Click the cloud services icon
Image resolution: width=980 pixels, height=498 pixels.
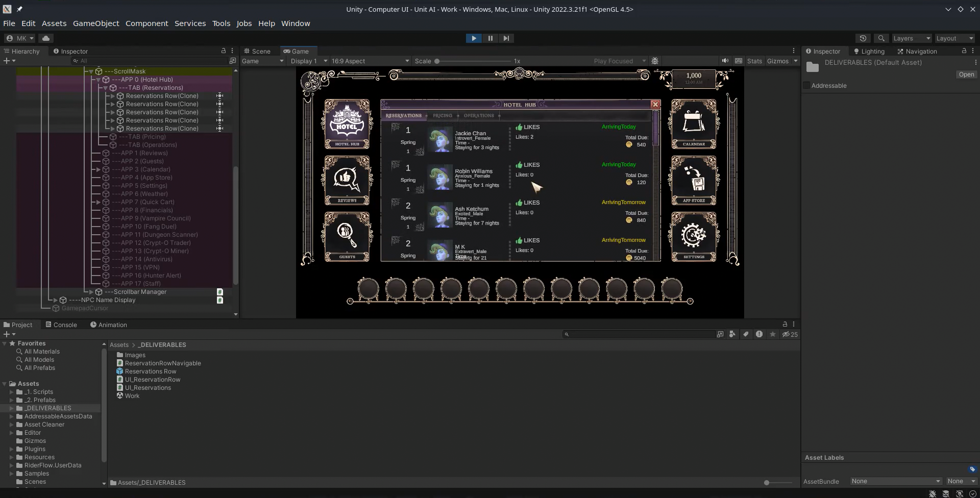point(46,38)
